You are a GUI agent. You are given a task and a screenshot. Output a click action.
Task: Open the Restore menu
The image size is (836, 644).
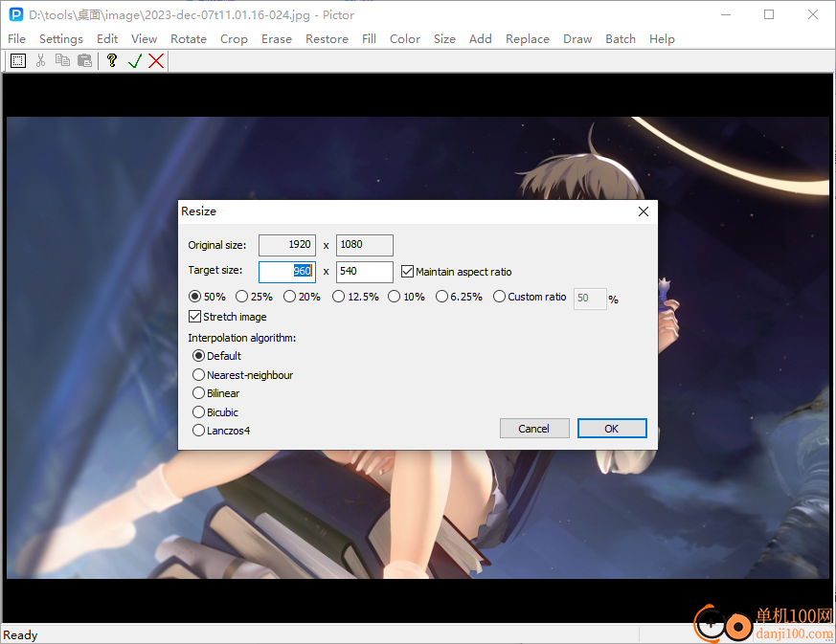327,39
